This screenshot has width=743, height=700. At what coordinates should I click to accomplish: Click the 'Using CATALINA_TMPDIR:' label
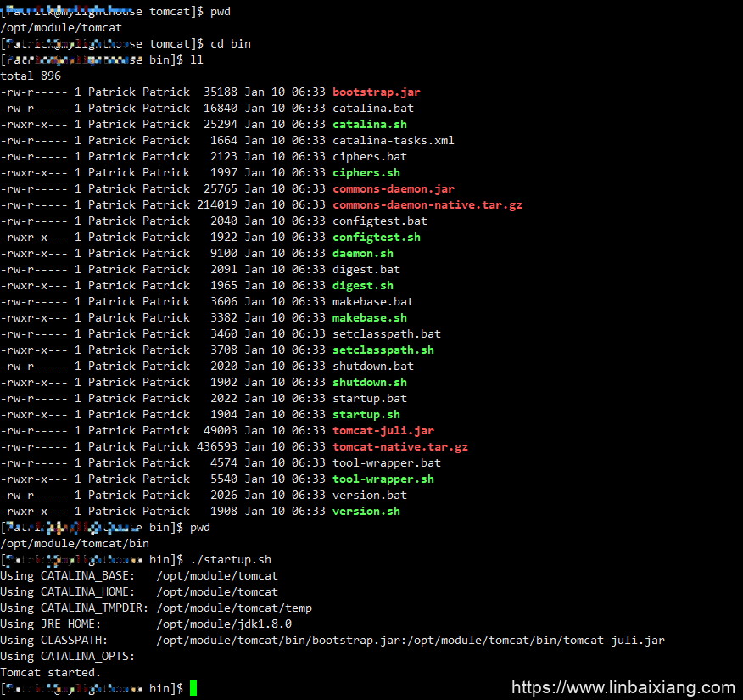(x=75, y=608)
